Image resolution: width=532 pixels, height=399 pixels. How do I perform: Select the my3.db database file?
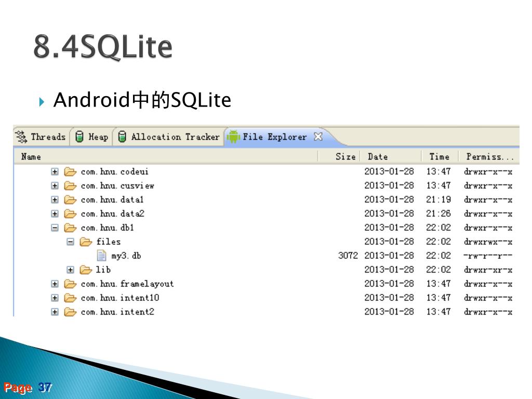click(x=126, y=256)
